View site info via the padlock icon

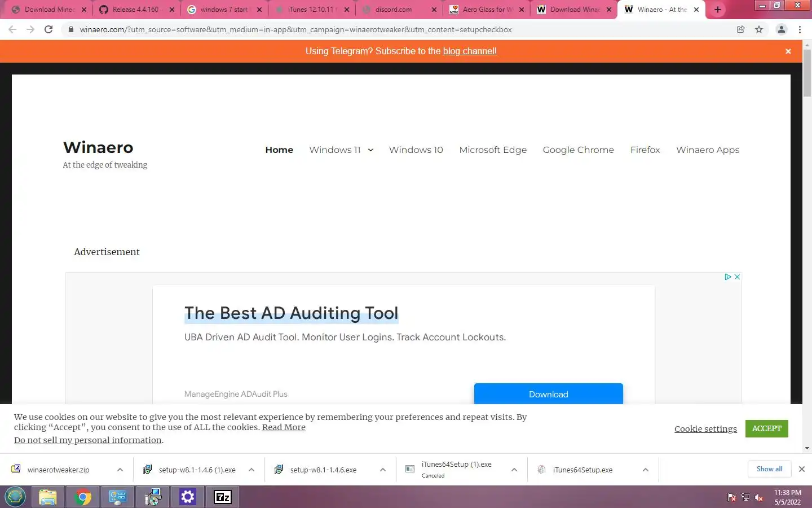tap(70, 29)
